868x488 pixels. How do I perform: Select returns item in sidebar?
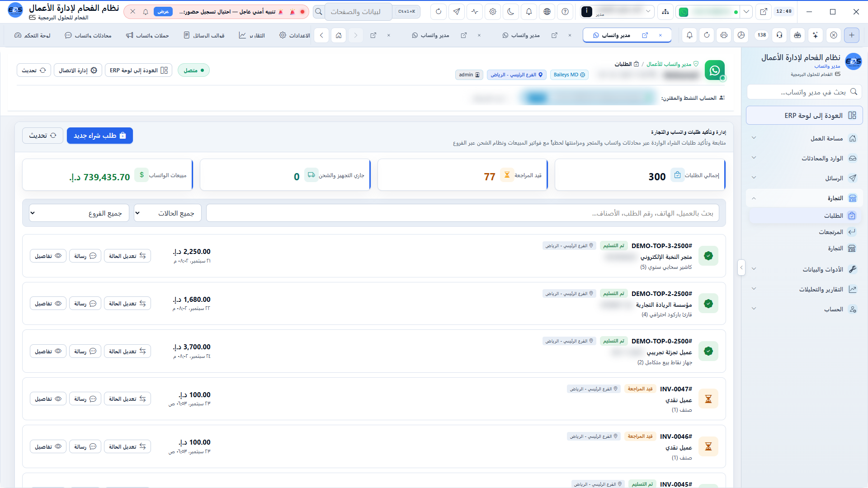pyautogui.click(x=804, y=232)
